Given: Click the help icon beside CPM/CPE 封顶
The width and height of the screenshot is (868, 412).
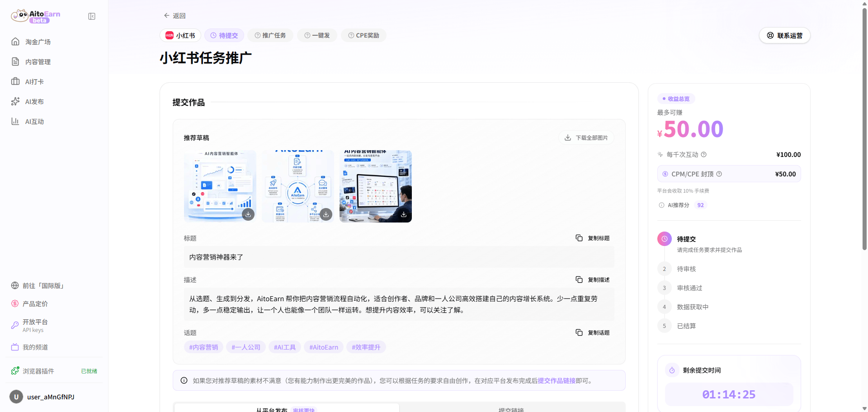Looking at the screenshot, I should coord(719,174).
